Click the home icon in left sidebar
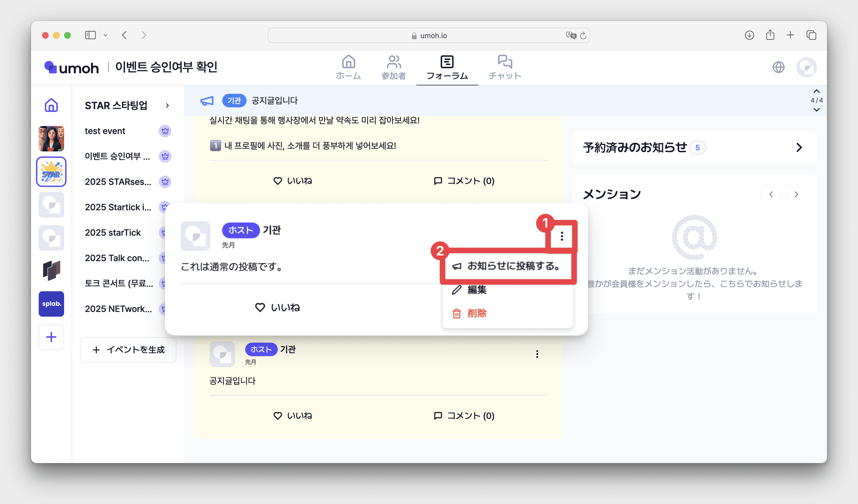The width and height of the screenshot is (858, 504). coord(51,105)
